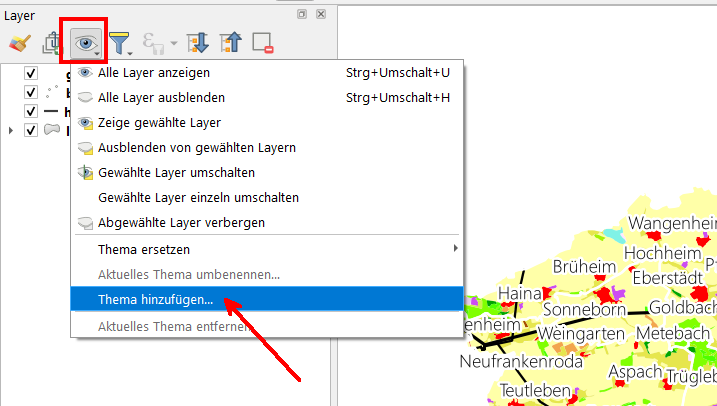Click 'Thema hinzufügen...' menu item
Screen dimensions: 717x406
(267, 299)
